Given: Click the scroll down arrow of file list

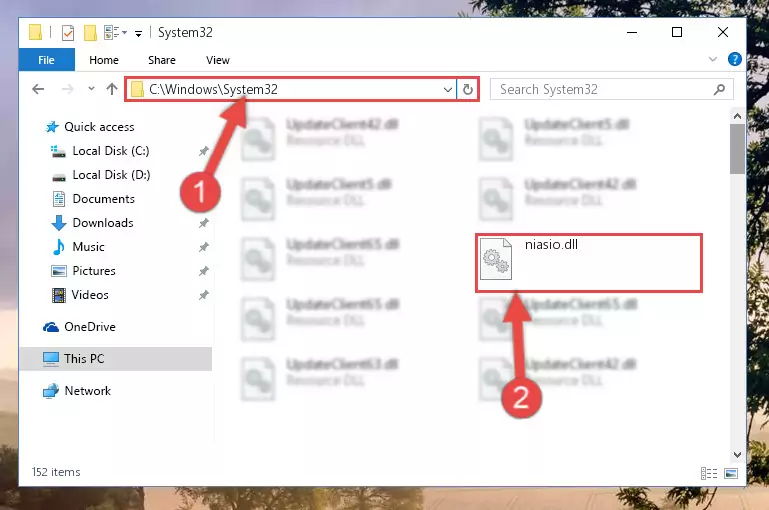Looking at the screenshot, I should tap(737, 455).
